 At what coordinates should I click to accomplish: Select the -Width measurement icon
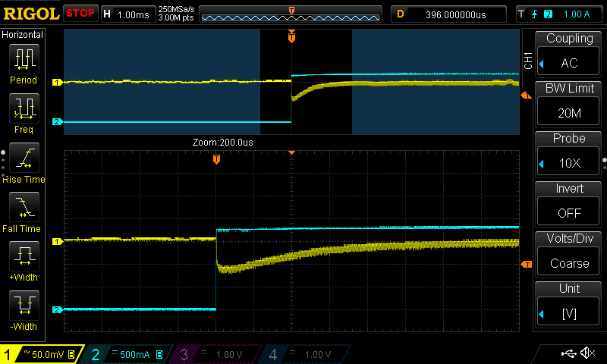click(x=24, y=309)
